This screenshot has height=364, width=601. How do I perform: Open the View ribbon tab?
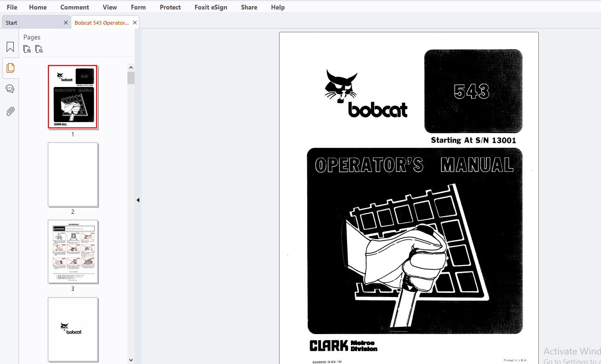(110, 7)
